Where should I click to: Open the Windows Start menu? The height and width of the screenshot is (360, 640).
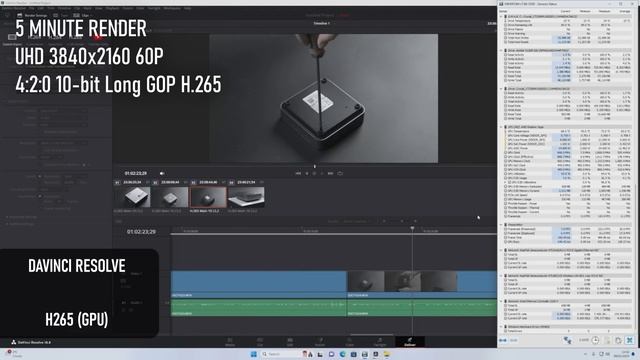pyautogui.click(x=253, y=354)
